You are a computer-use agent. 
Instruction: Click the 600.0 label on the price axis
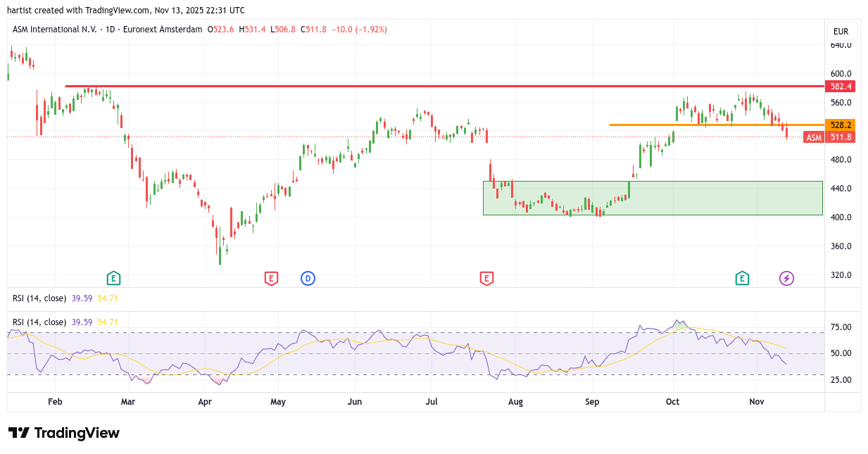[x=841, y=73]
